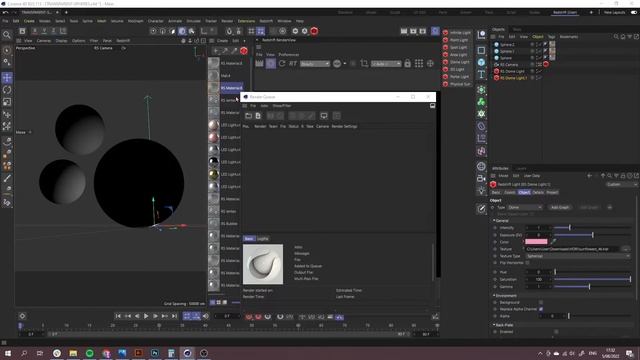This screenshot has width=640, height=360.
Task: Click the monitor icon in Render Queue toolbar
Action: 324,116
